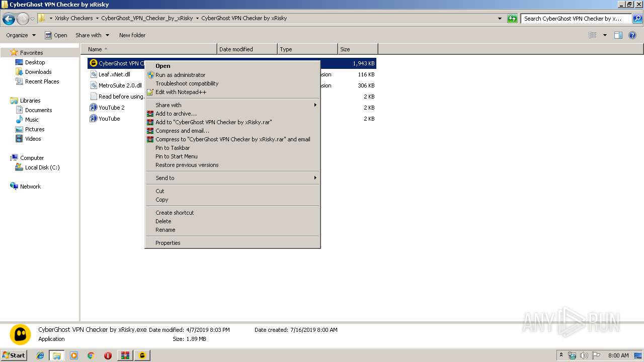The image size is (644, 362).
Task: Open the view options dropdown arrow
Action: point(605,35)
